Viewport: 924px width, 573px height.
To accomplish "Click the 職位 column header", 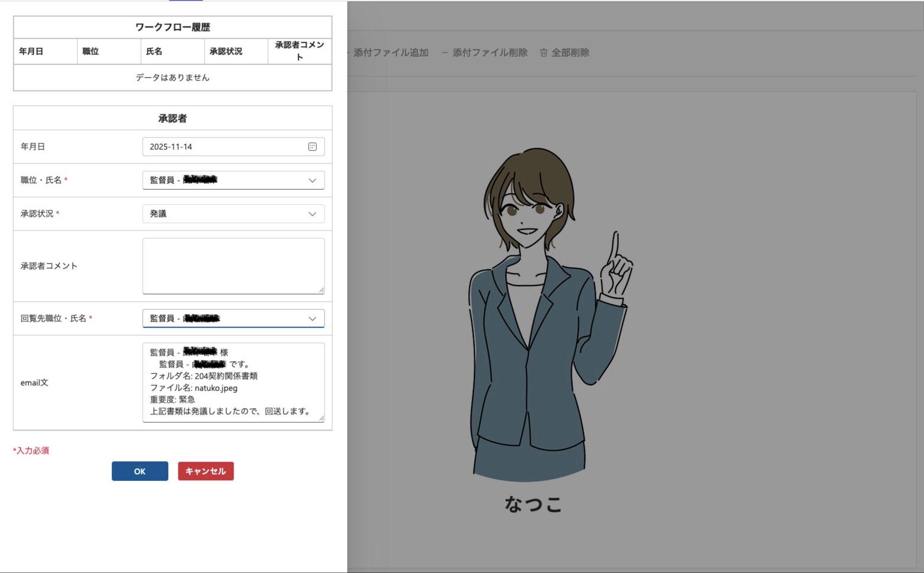I will 90,51.
